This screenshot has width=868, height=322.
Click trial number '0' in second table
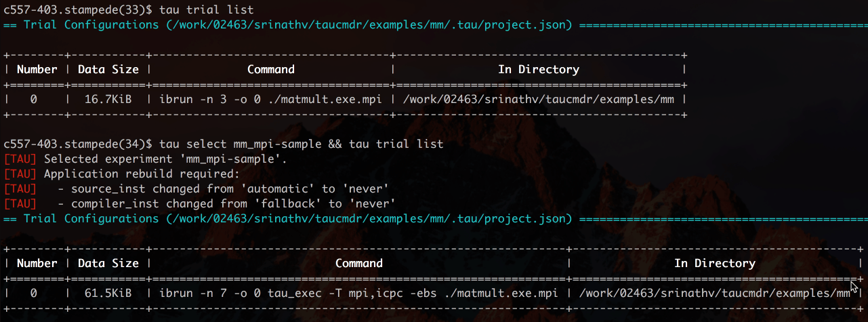pos(34,293)
